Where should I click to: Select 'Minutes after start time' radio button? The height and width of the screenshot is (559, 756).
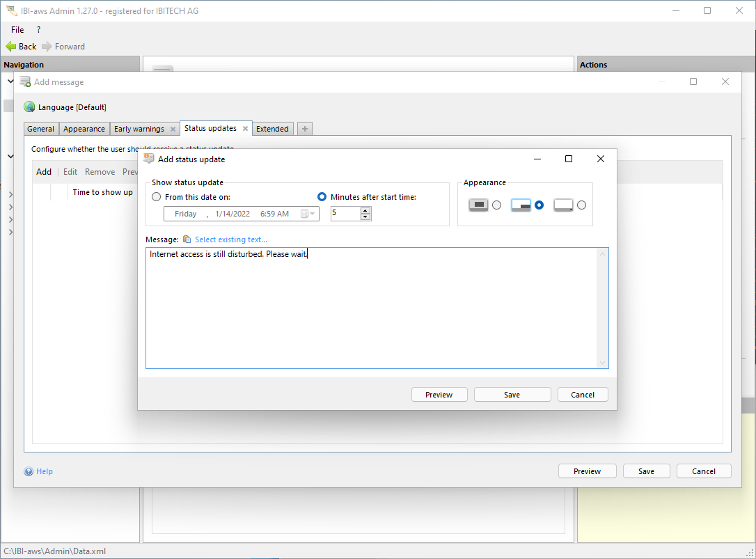coord(322,197)
